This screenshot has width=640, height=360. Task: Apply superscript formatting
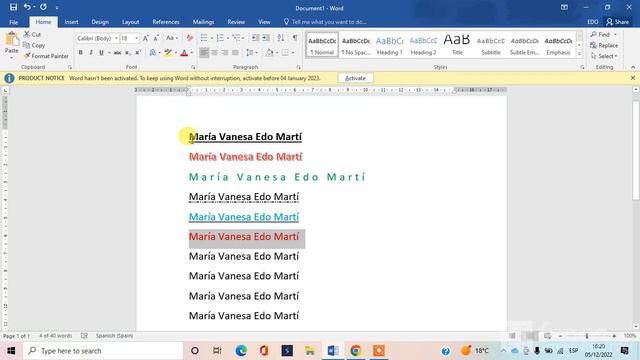click(138, 53)
